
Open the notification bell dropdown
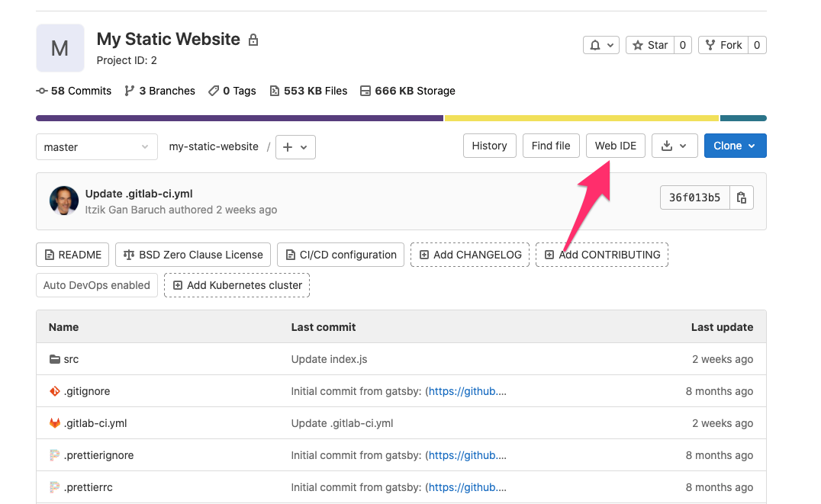(x=601, y=45)
